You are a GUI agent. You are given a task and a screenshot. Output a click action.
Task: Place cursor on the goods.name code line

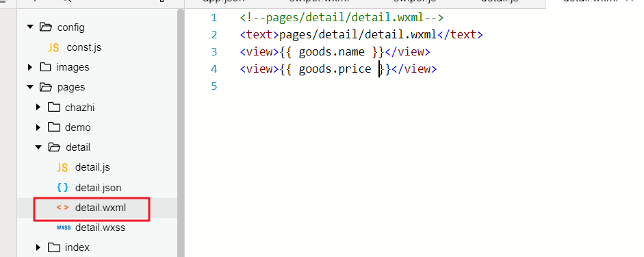pos(335,52)
